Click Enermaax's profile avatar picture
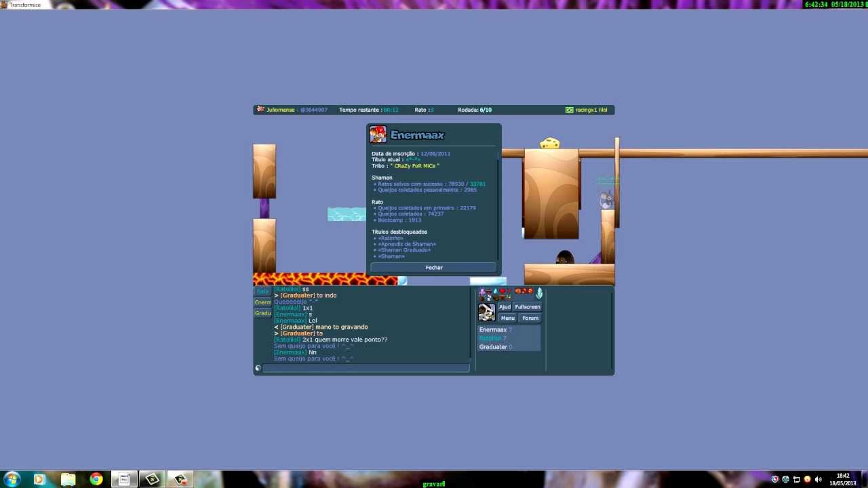Screen dimensions: 868x488 click(378, 134)
